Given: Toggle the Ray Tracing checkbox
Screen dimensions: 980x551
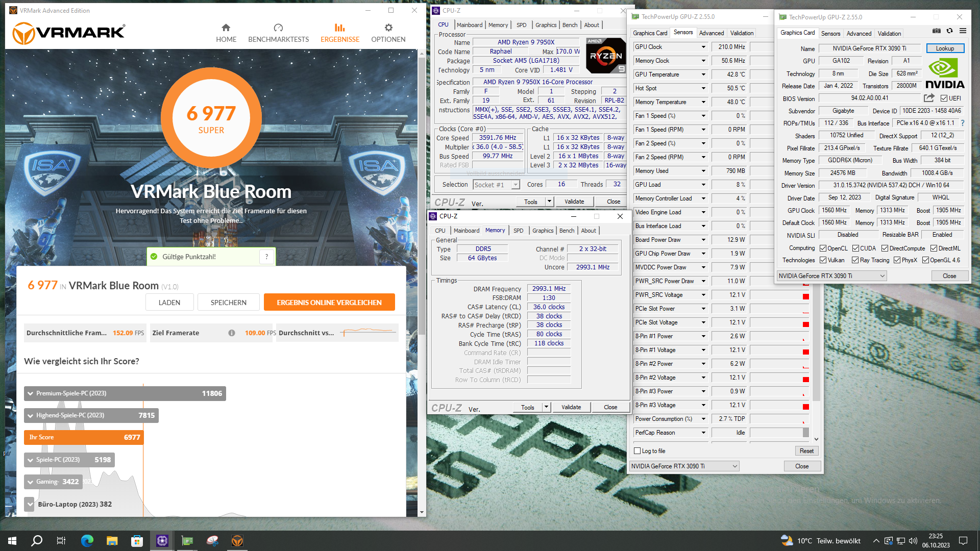Looking at the screenshot, I should (855, 260).
